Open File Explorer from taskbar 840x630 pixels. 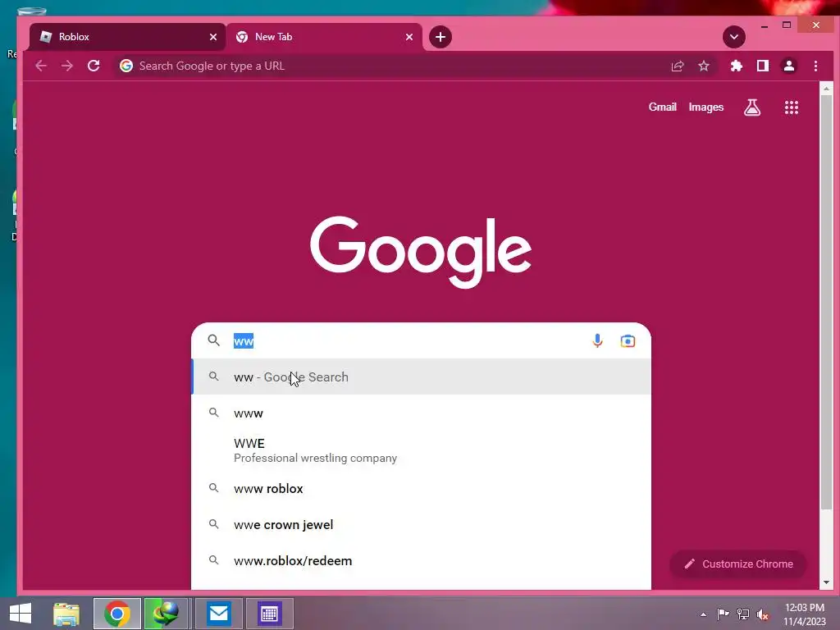click(66, 614)
